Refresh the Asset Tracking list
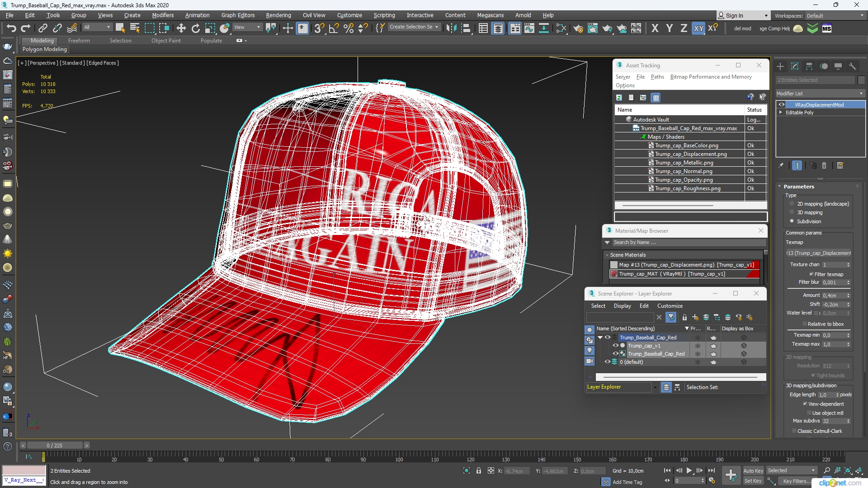868x488 pixels. tap(619, 98)
